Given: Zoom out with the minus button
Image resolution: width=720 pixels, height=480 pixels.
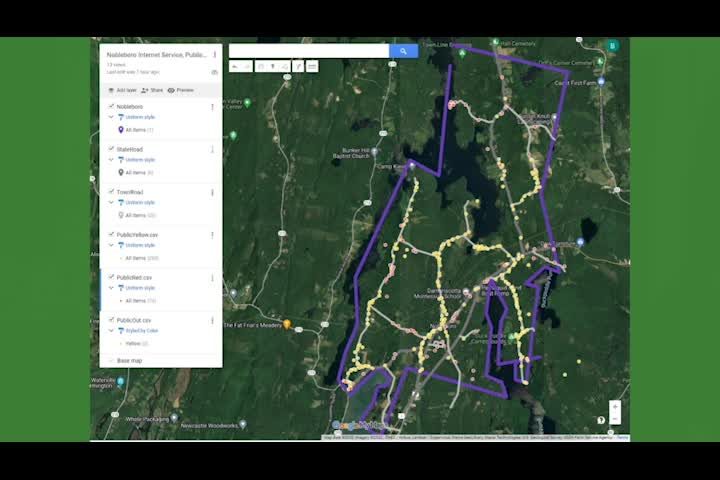Looking at the screenshot, I should pyautogui.click(x=615, y=418).
